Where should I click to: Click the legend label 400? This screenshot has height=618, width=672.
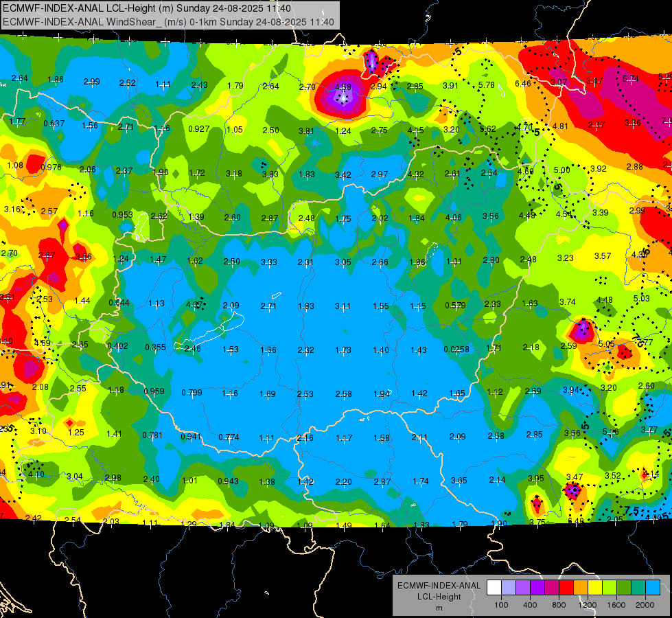530,605
